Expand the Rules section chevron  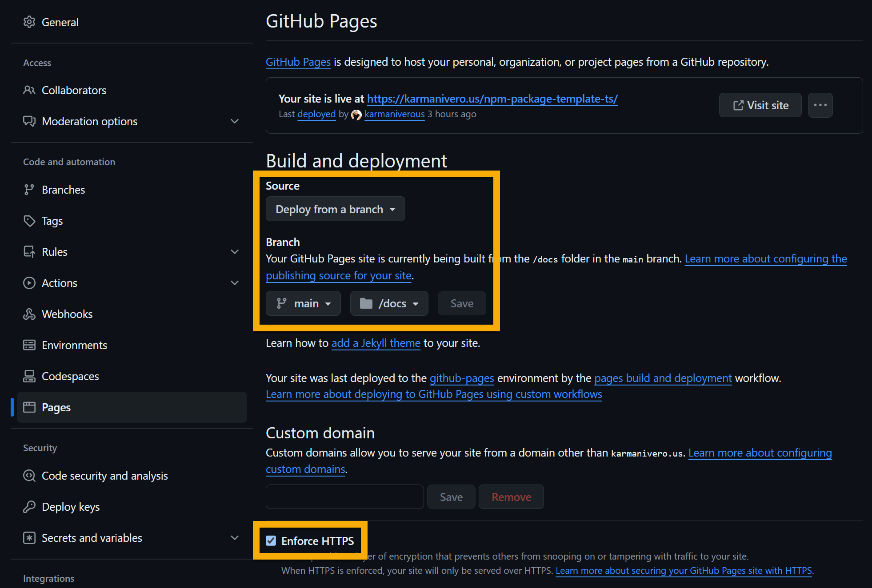point(235,252)
